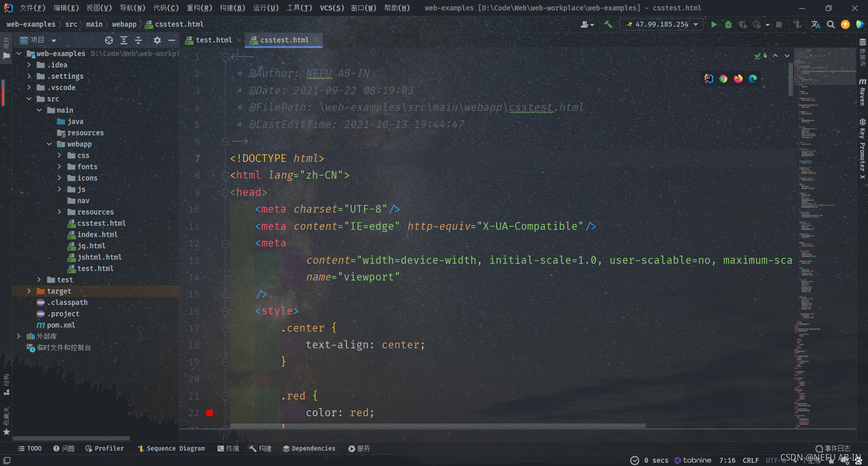This screenshot has width=868, height=466.
Task: Fold the style block on line 16
Action: coord(225,311)
